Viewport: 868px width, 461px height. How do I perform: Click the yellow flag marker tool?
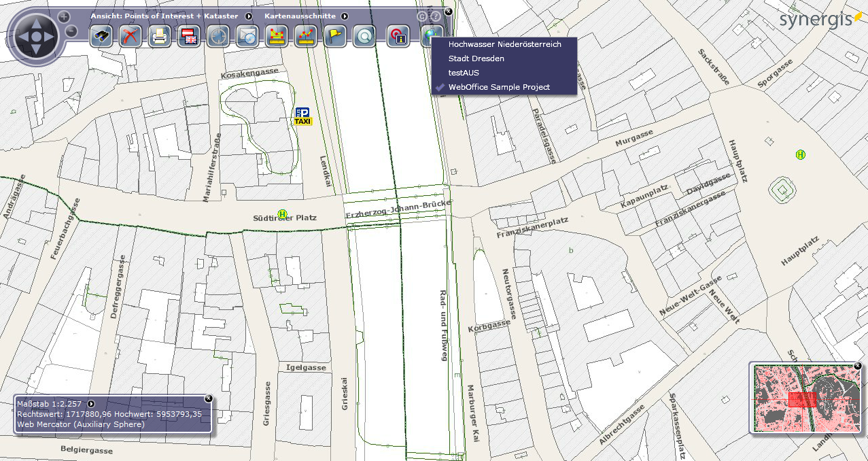(x=334, y=36)
